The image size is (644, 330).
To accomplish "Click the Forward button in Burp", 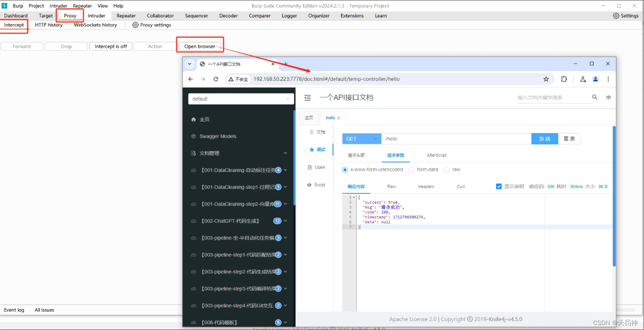I will pos(22,46).
